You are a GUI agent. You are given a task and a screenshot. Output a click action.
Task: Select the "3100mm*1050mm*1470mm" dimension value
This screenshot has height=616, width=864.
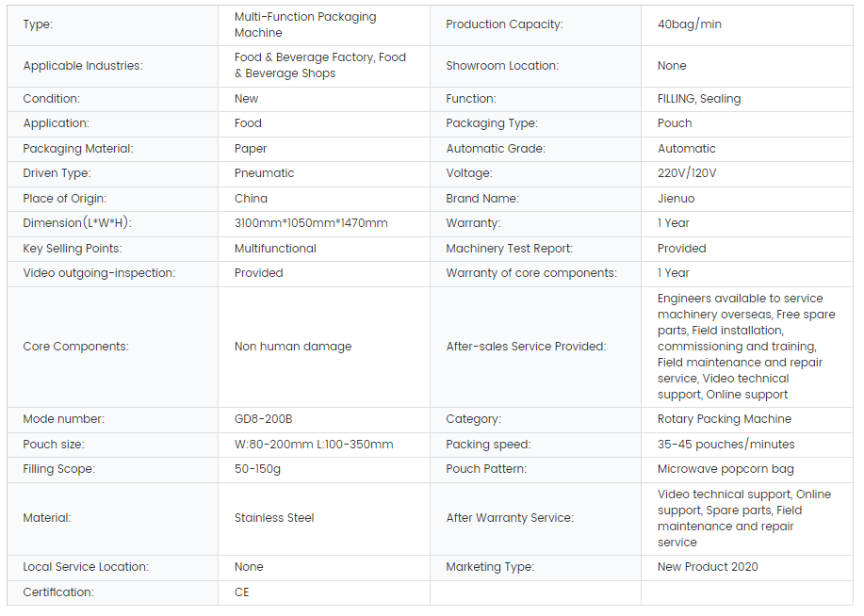[x=311, y=223]
